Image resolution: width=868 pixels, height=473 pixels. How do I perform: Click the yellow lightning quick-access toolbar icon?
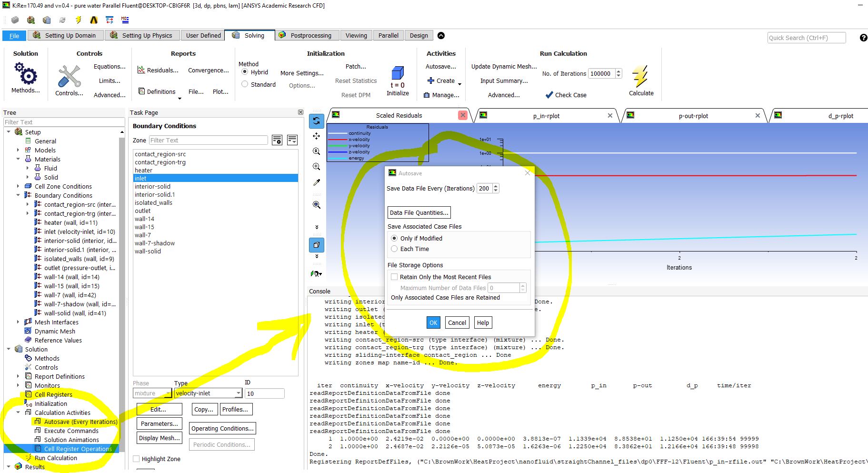[79, 20]
